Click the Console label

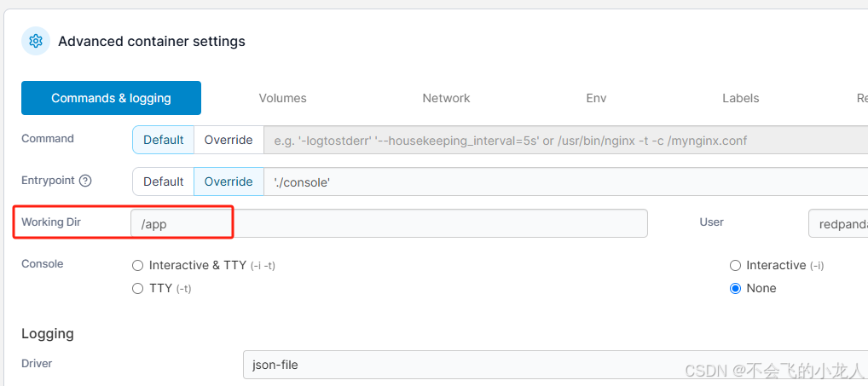pos(42,264)
